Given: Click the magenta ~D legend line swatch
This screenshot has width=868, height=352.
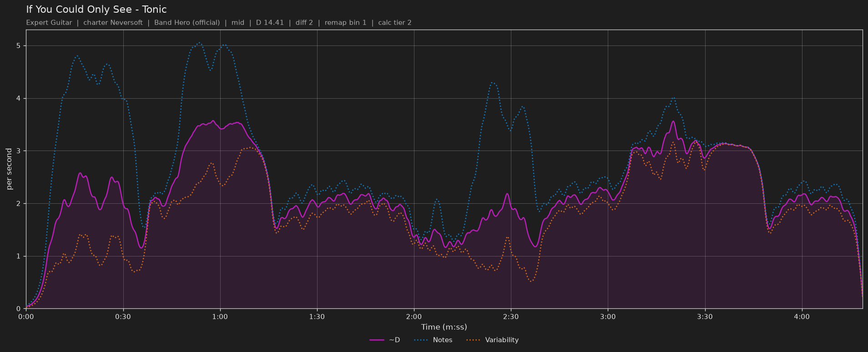Looking at the screenshot, I should click(377, 340).
